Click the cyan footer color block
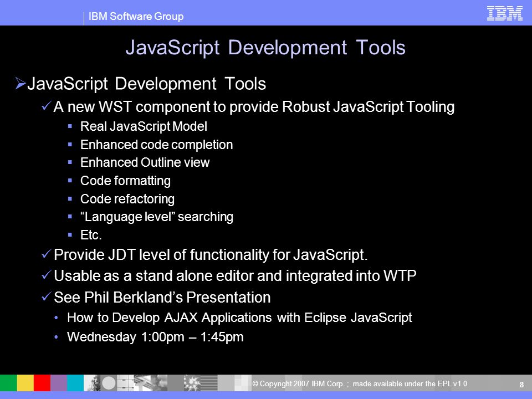Viewport: 532px width, 399px height. (75, 383)
